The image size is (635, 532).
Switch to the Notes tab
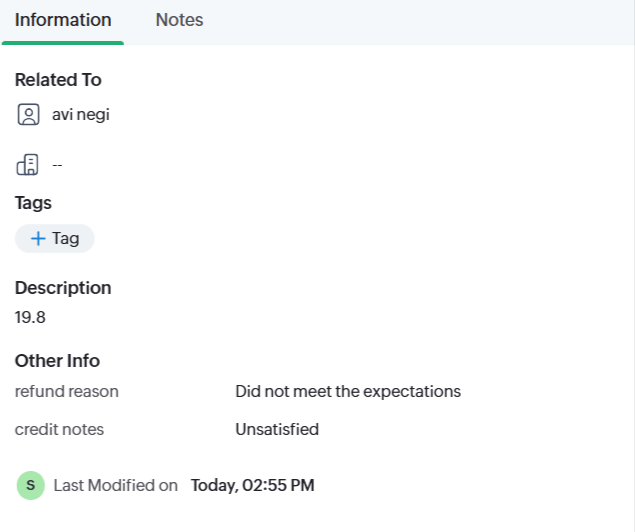coord(179,20)
